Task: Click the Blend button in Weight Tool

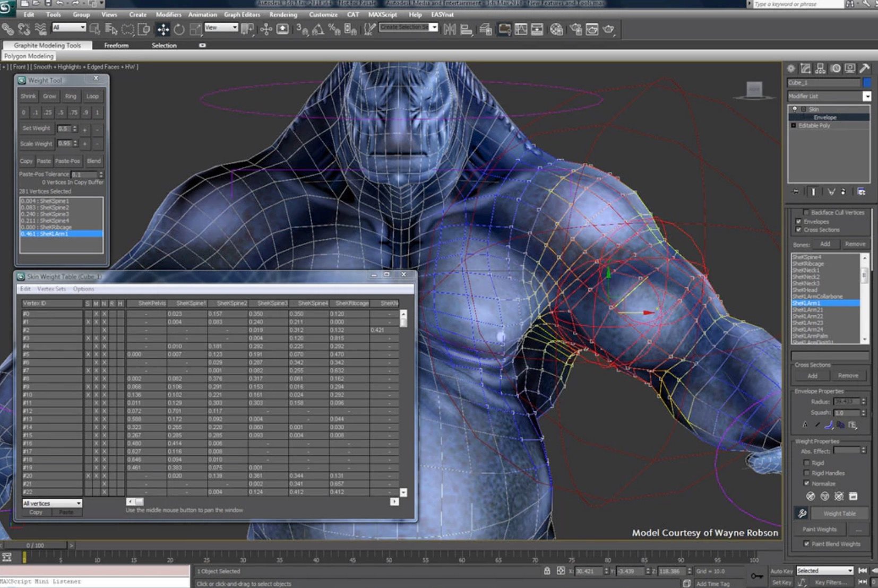Action: tap(94, 161)
